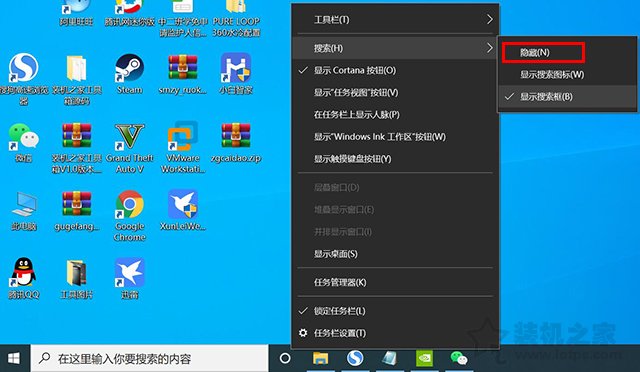Viewport: 640px width, 372px height.
Task: Select the 装机之家工具箱V1.0版本 archive
Action: [x=76, y=148]
